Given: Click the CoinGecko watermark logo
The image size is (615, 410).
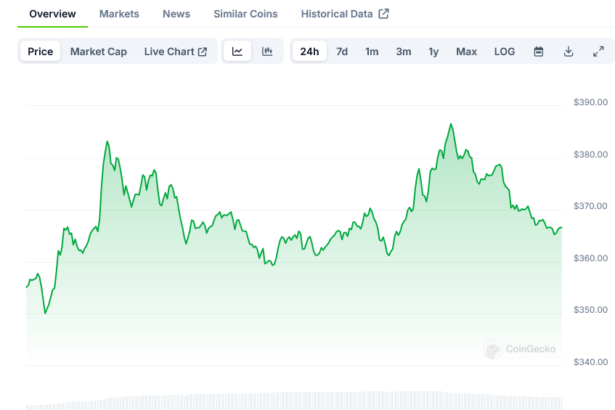Looking at the screenshot, I should (x=520, y=350).
